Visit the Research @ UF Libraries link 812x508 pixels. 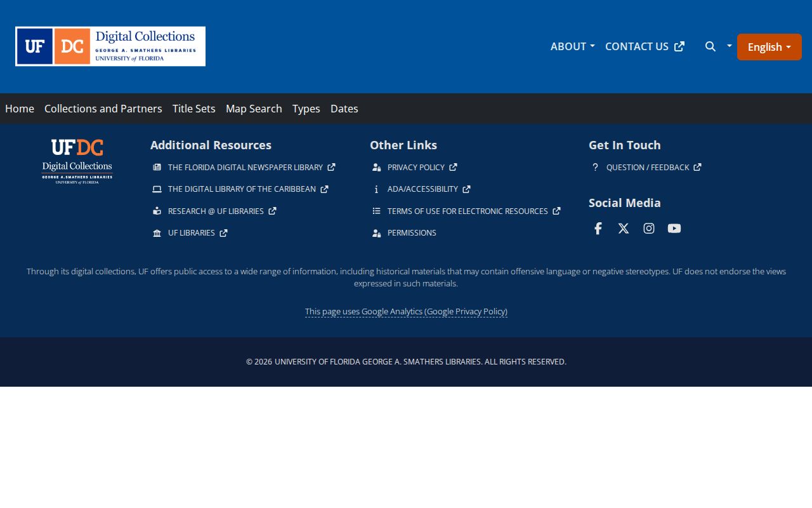(x=222, y=211)
